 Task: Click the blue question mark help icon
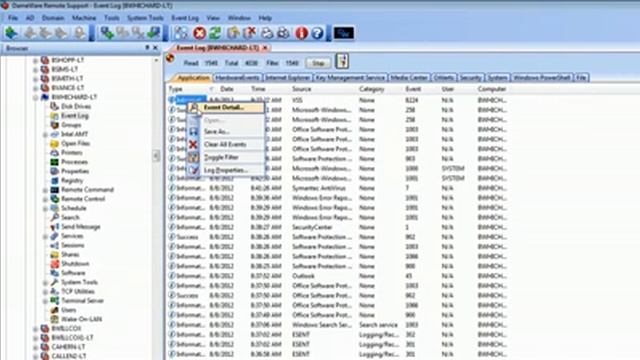pos(317,33)
